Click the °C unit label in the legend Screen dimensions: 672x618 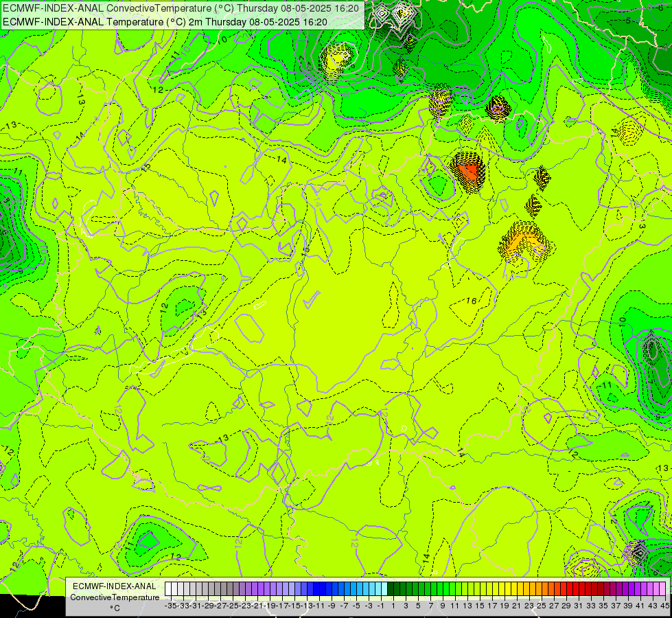click(115, 608)
